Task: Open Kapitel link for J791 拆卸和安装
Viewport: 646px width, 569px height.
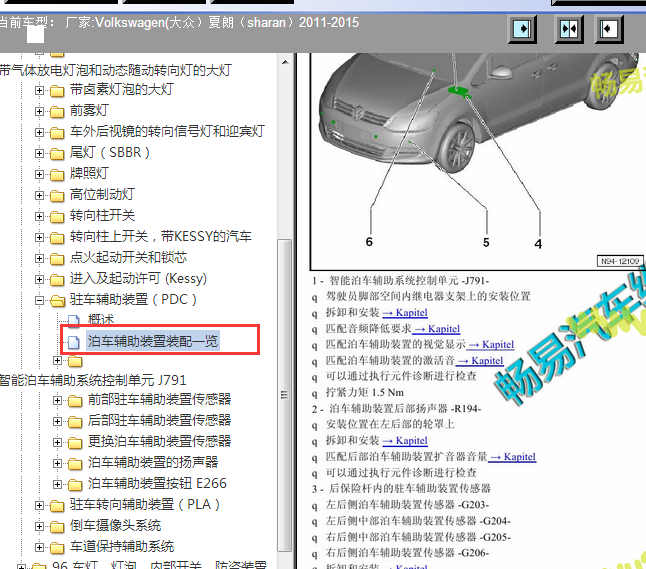Action: coord(405,313)
